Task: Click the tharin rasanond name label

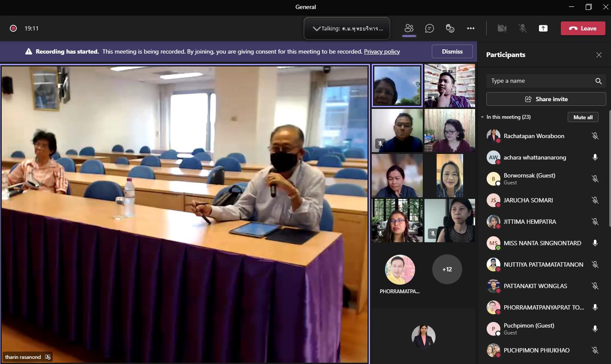Action: tap(23, 357)
